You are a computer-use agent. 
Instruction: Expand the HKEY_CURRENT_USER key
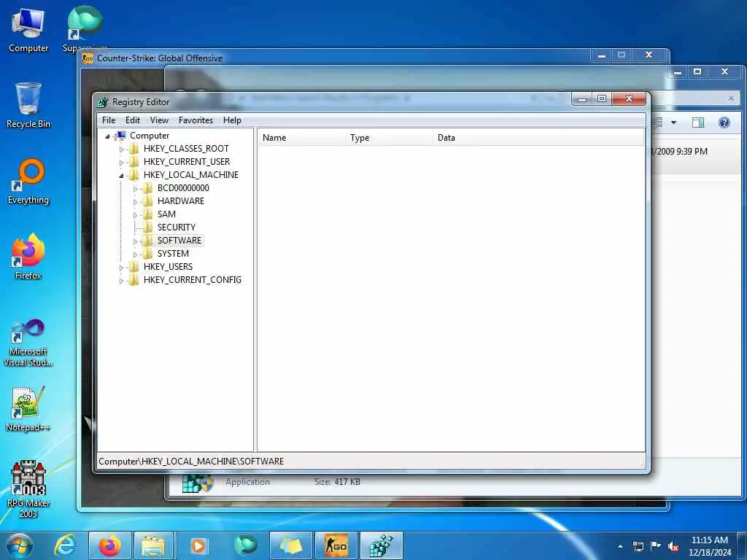121,163
